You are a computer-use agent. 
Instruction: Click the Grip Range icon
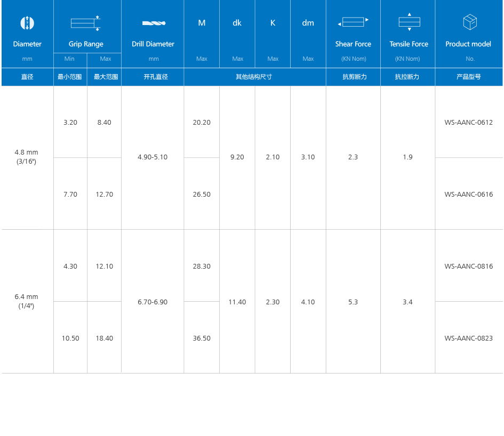pyautogui.click(x=86, y=22)
